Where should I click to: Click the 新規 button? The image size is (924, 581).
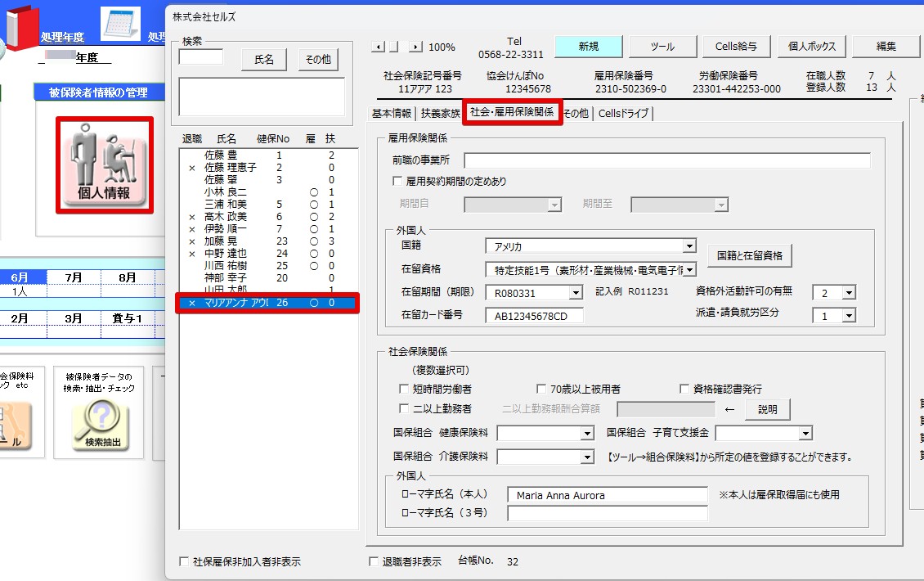588,46
